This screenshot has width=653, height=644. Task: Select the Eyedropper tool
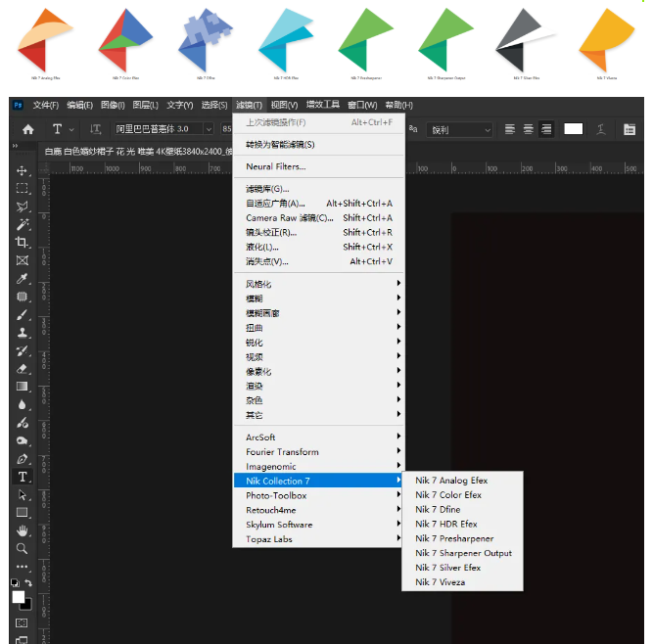pyautogui.click(x=23, y=279)
